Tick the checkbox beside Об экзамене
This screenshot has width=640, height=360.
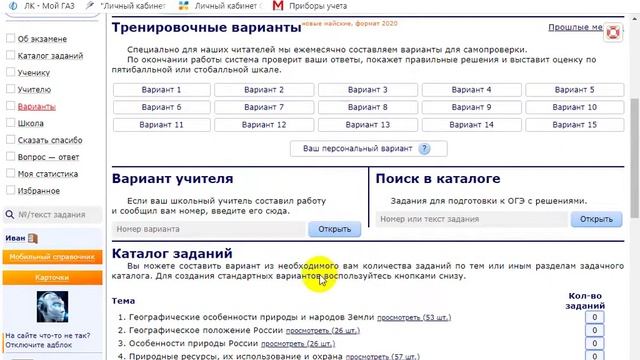pos(11,38)
